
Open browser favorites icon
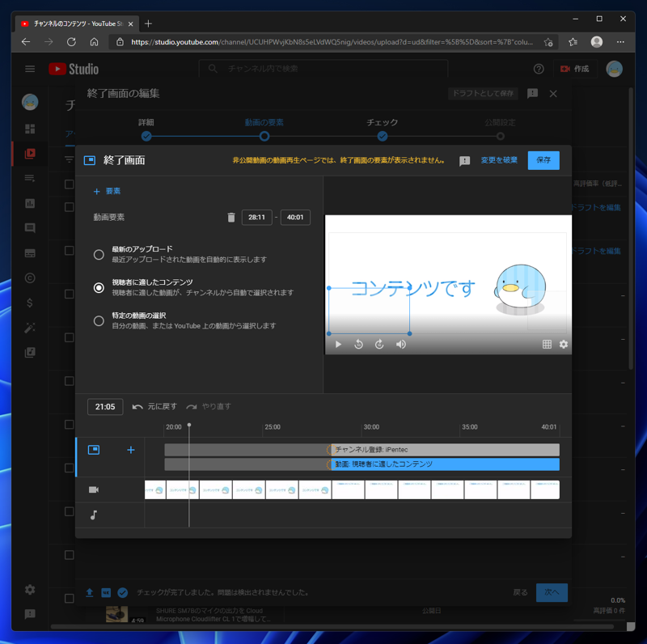(573, 42)
